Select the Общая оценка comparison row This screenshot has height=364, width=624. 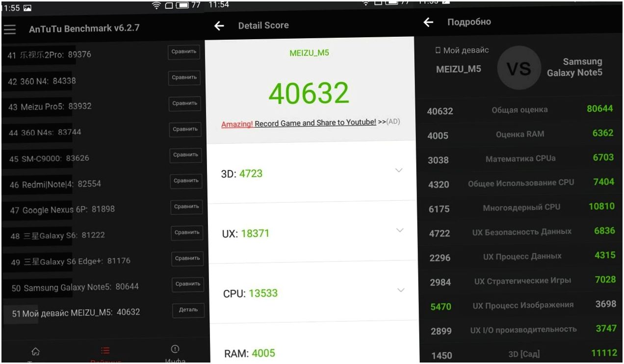coord(520,110)
